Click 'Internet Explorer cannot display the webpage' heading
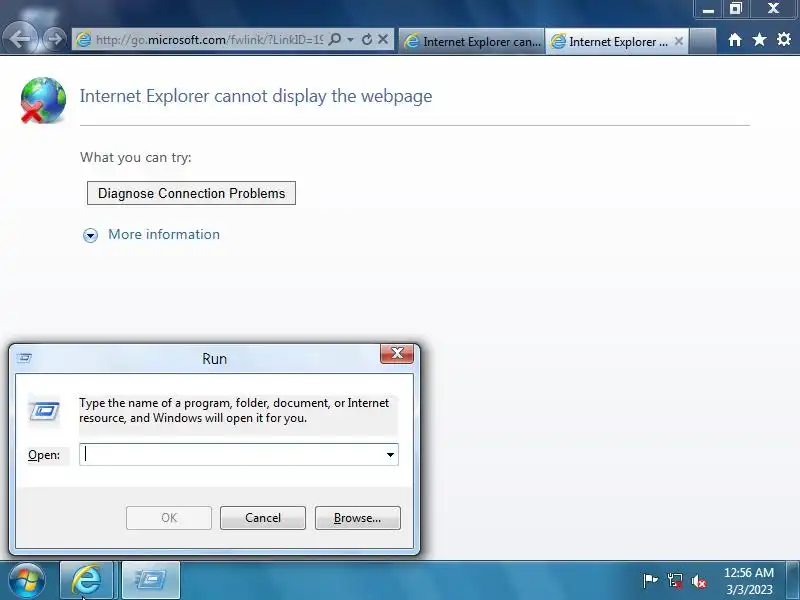 coord(256,96)
